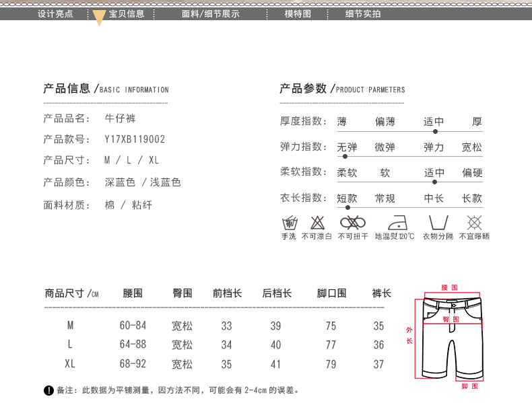Click the 偏硬 softness option
532x403 pixels.
point(472,173)
